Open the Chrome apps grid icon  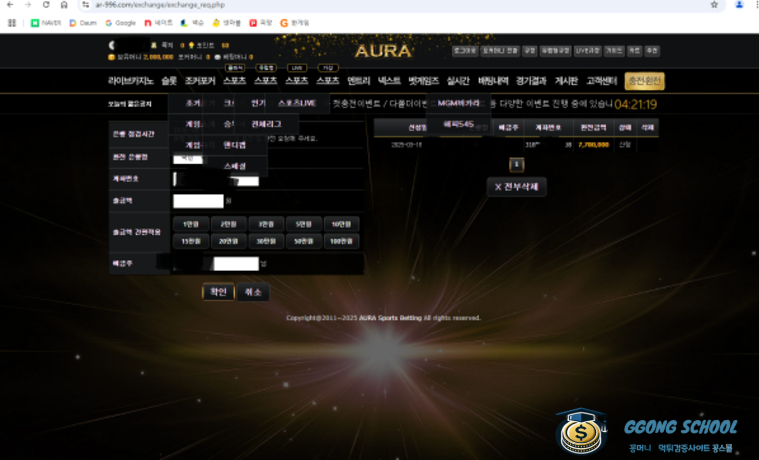click(12, 22)
